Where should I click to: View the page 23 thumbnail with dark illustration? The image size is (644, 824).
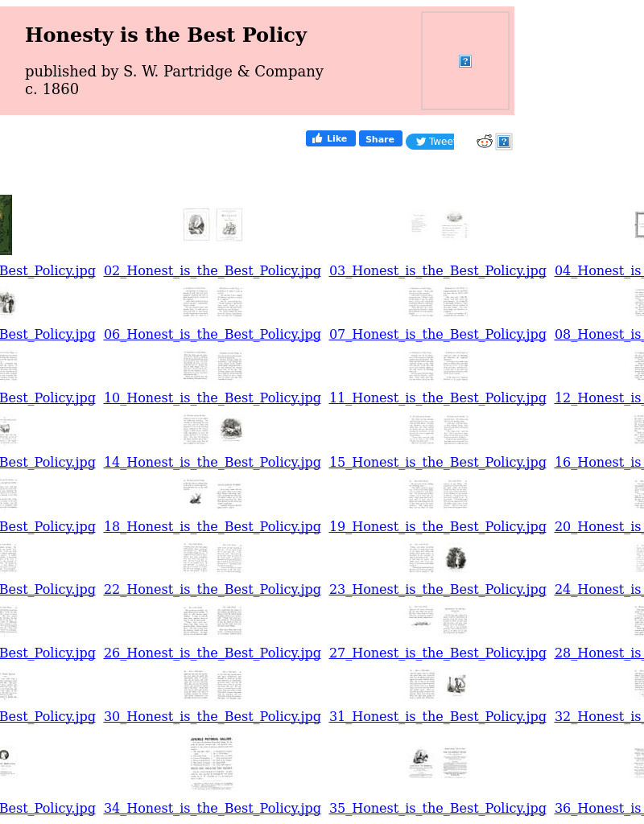point(438,558)
